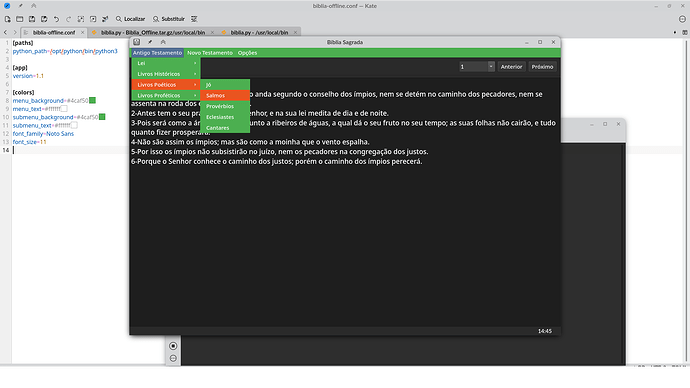The width and height of the screenshot is (690, 388).
Task: Click the menu_text white color swatch
Action: [x=64, y=109]
